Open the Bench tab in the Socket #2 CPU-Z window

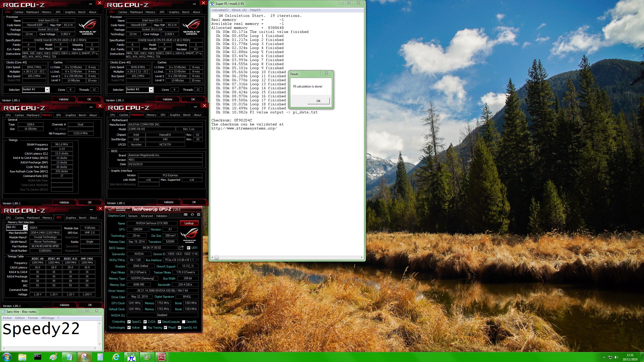pyautogui.click(x=186, y=12)
